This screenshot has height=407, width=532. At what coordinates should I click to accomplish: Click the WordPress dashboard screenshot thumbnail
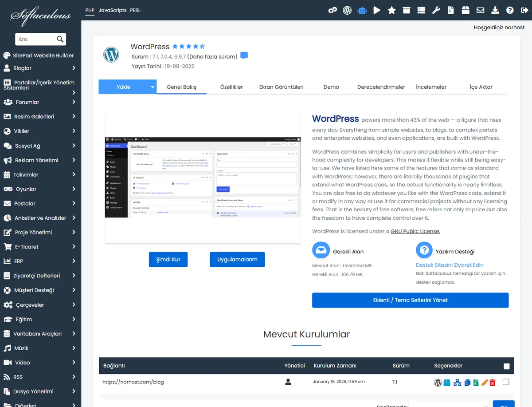203,178
